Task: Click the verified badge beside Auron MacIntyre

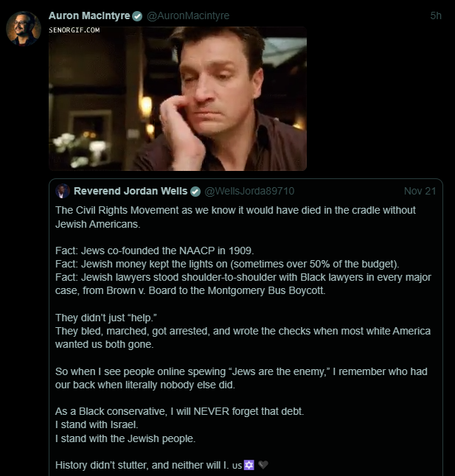Action: click(137, 16)
